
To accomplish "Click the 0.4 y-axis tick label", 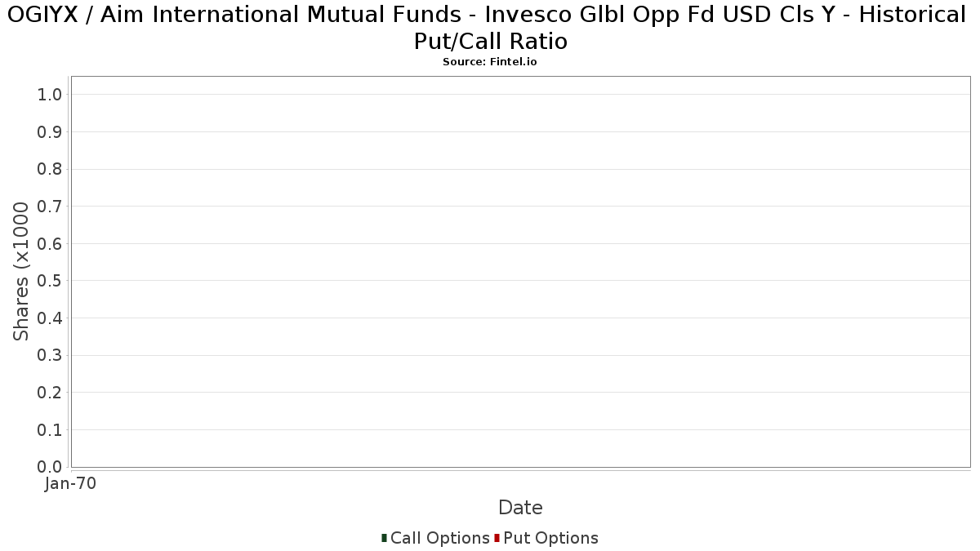I will tap(50, 318).
